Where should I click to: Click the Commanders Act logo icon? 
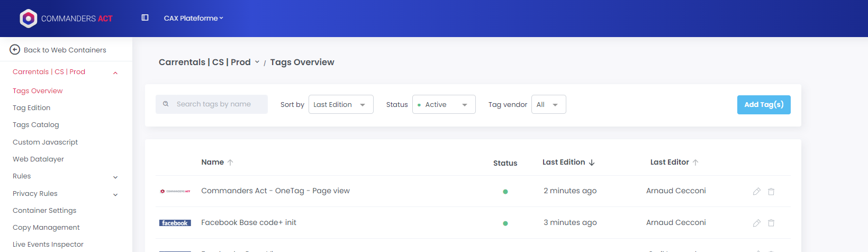point(28,19)
